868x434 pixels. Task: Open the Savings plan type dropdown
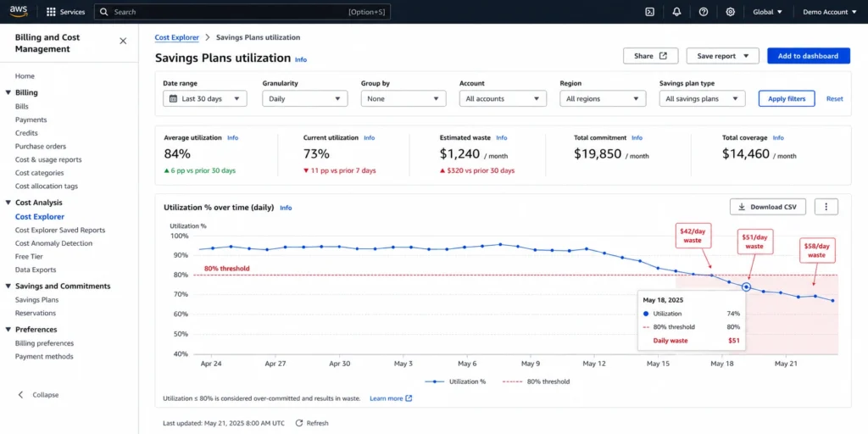coord(702,98)
